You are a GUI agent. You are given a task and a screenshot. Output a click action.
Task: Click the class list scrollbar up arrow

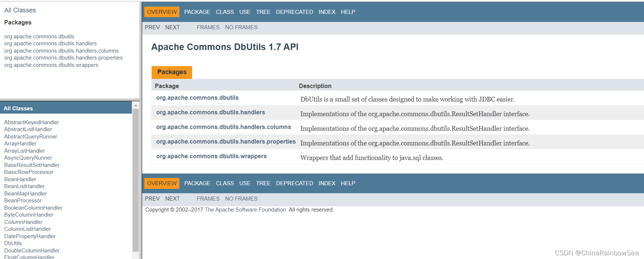[136, 105]
